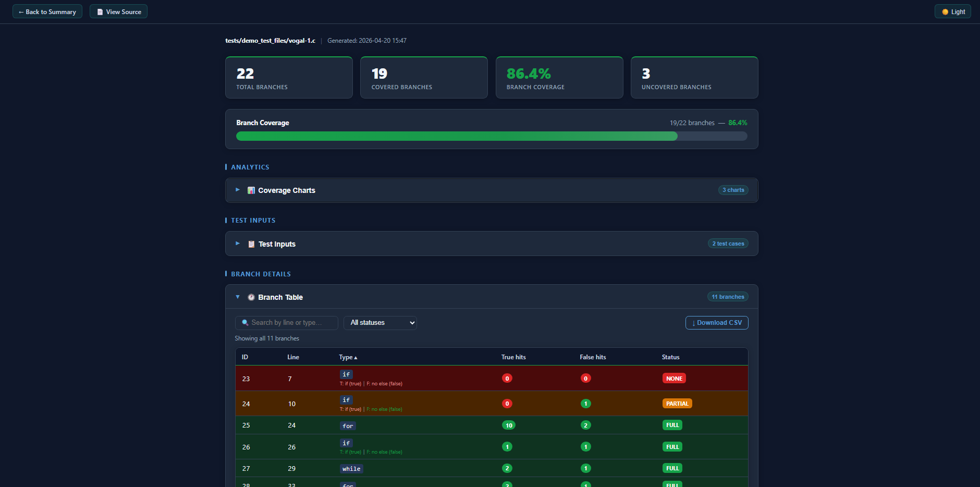Click the 11 branches badge

click(x=728, y=296)
